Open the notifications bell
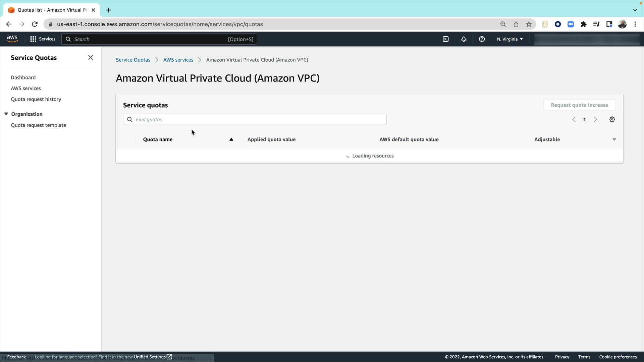 point(464,39)
